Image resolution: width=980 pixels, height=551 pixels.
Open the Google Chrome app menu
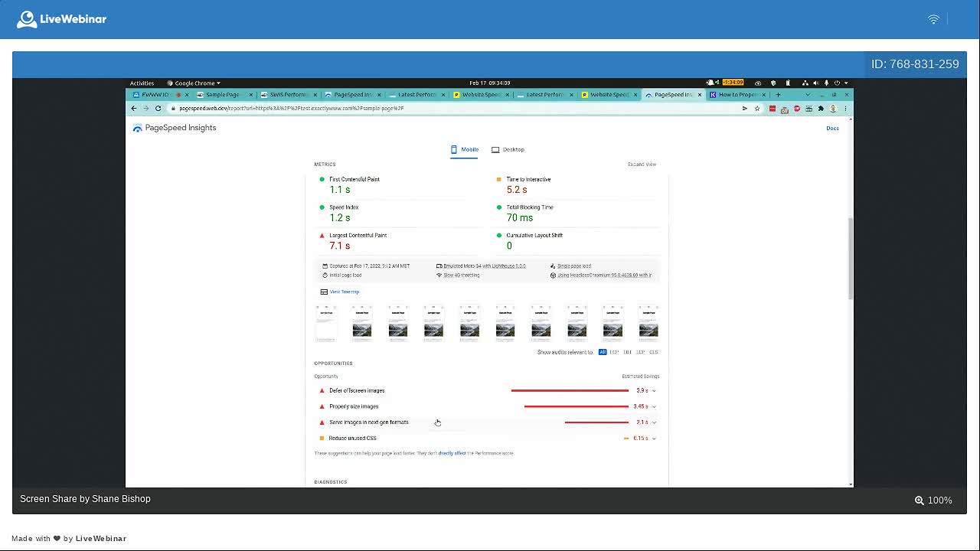coord(194,83)
